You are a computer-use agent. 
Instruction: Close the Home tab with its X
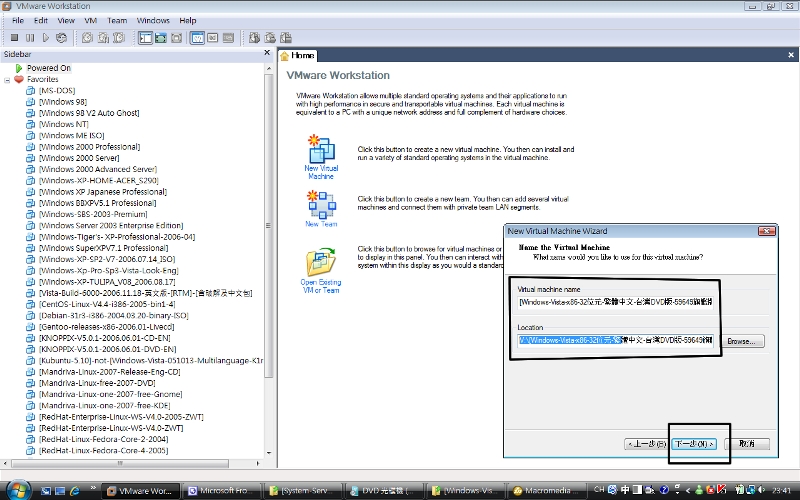pyautogui.click(x=791, y=55)
